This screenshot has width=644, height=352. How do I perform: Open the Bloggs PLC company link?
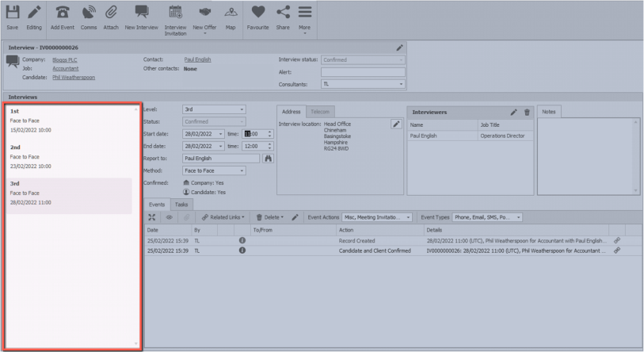click(x=65, y=59)
